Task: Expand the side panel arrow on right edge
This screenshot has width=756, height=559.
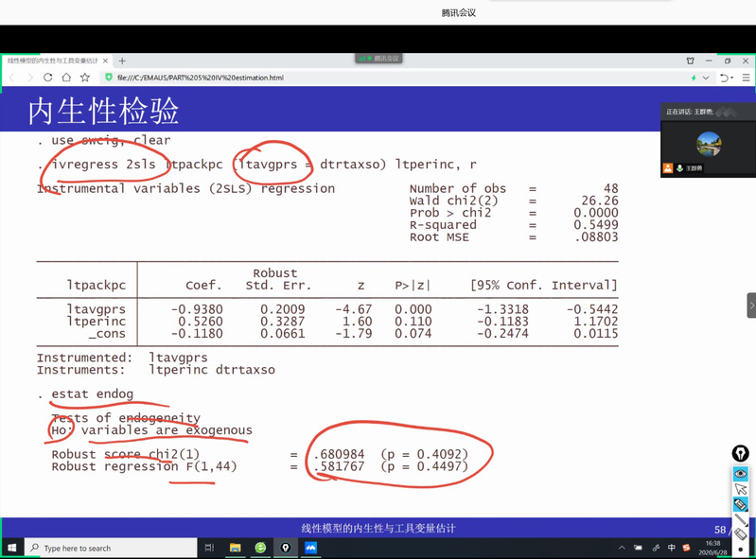Action: (x=751, y=305)
